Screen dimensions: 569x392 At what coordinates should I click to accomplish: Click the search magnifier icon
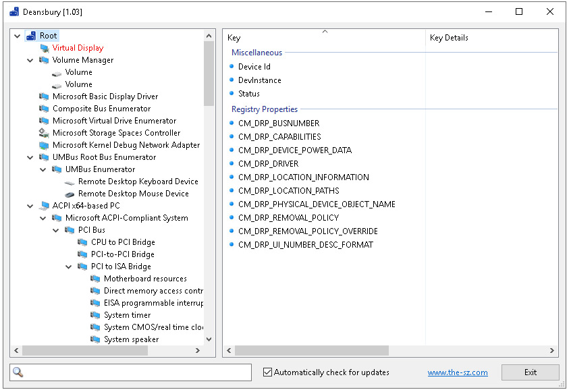[18, 372]
